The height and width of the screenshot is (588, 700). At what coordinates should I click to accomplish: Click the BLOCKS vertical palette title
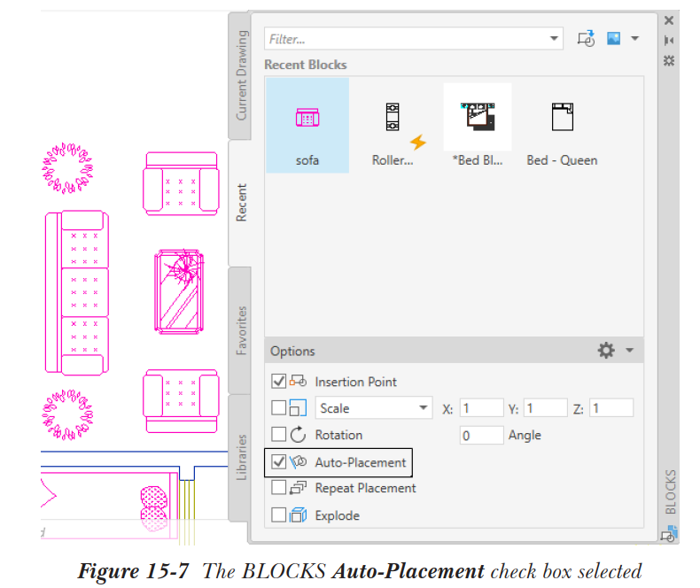[x=670, y=491]
